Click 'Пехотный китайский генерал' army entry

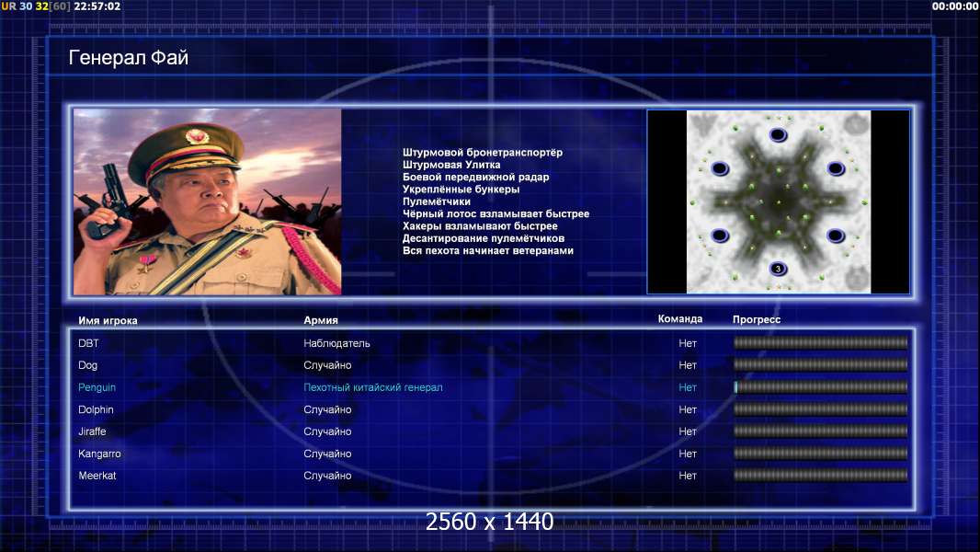(373, 387)
